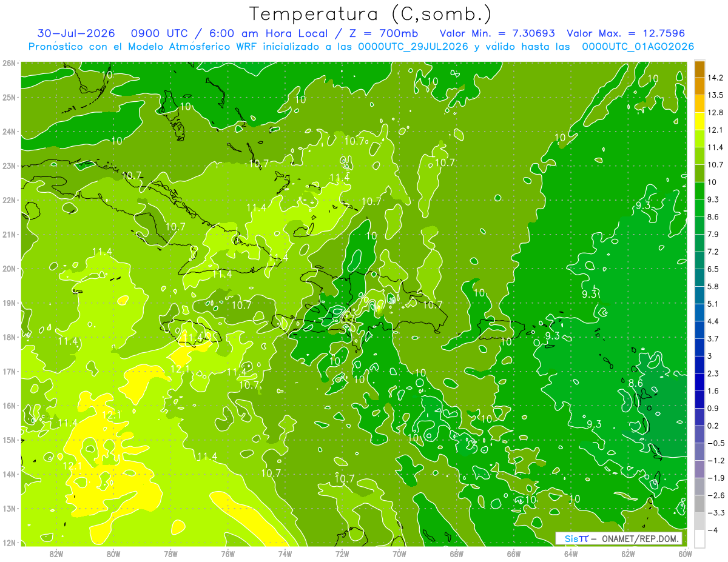Pick the deep blue swatch between 1.6 and 2.3

[x=699, y=382]
